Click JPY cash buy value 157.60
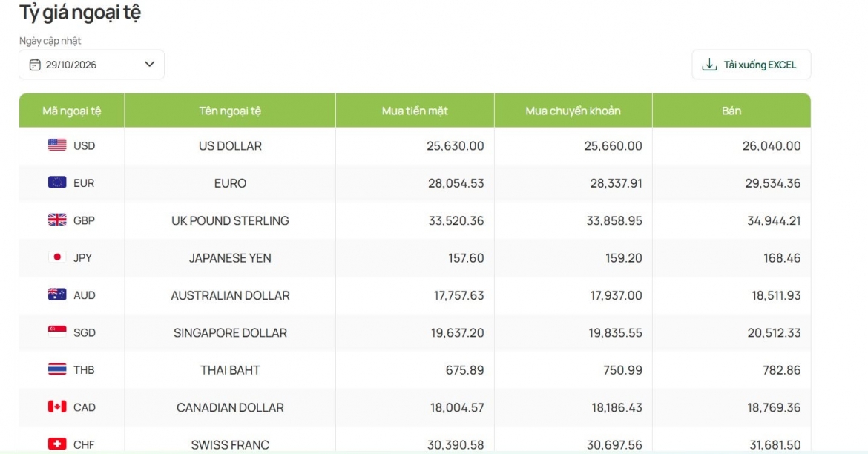Viewport: 868px width, 454px height. click(466, 258)
